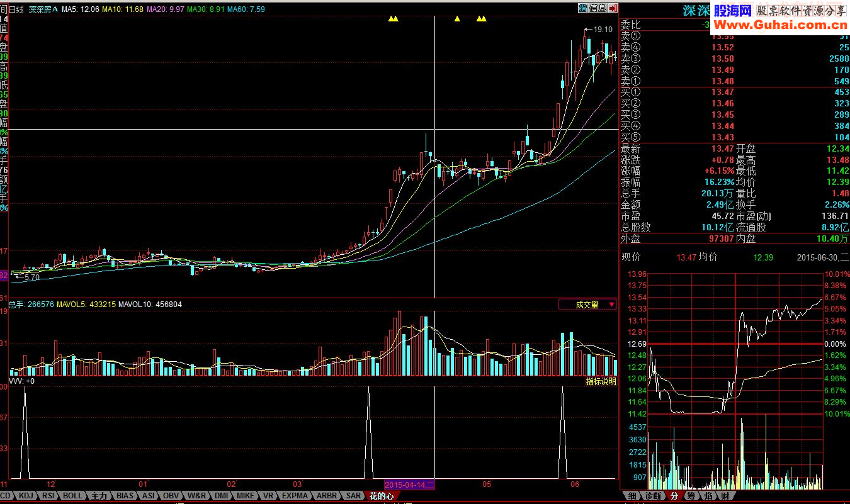Switch to the KDJ indicator tab
The image size is (850, 504).
tap(26, 496)
